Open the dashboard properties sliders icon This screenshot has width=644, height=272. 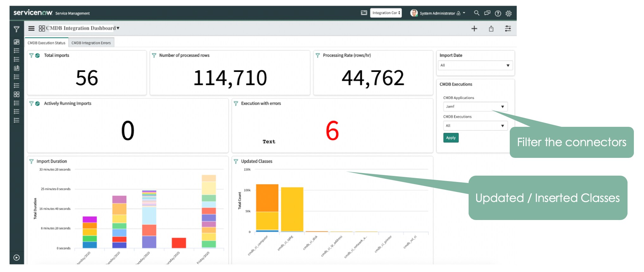coord(508,29)
